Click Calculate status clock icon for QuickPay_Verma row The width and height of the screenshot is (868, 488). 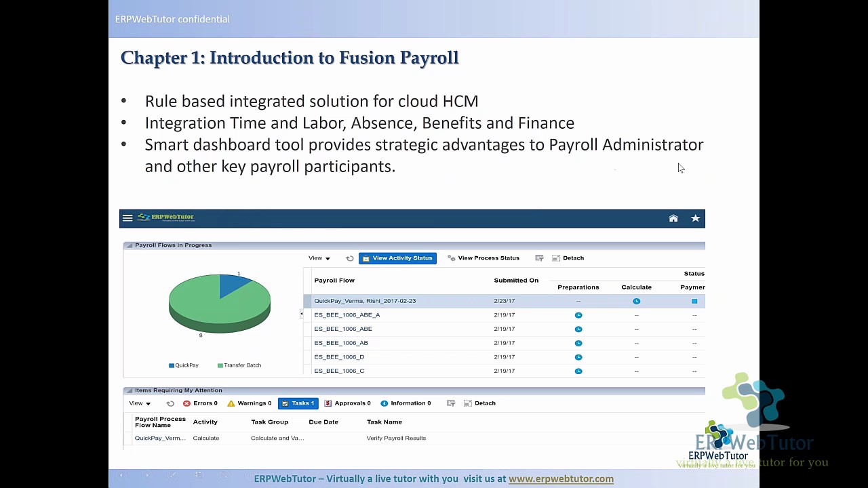(x=636, y=301)
